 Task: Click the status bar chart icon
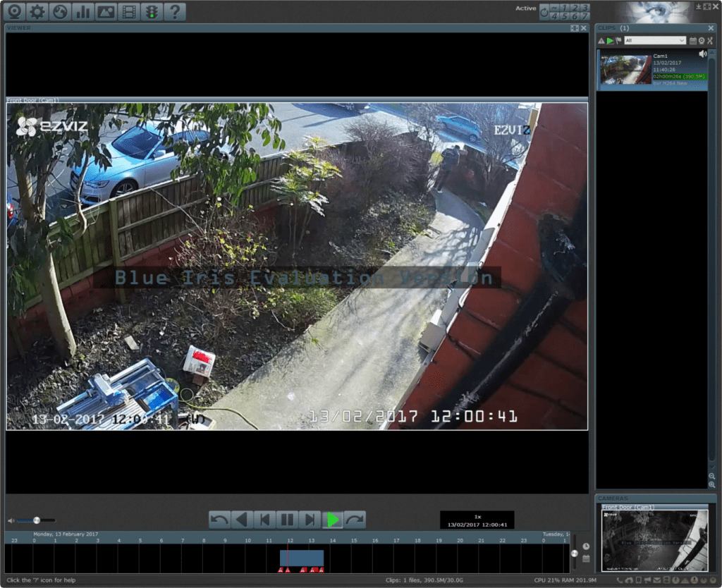[x=83, y=11]
